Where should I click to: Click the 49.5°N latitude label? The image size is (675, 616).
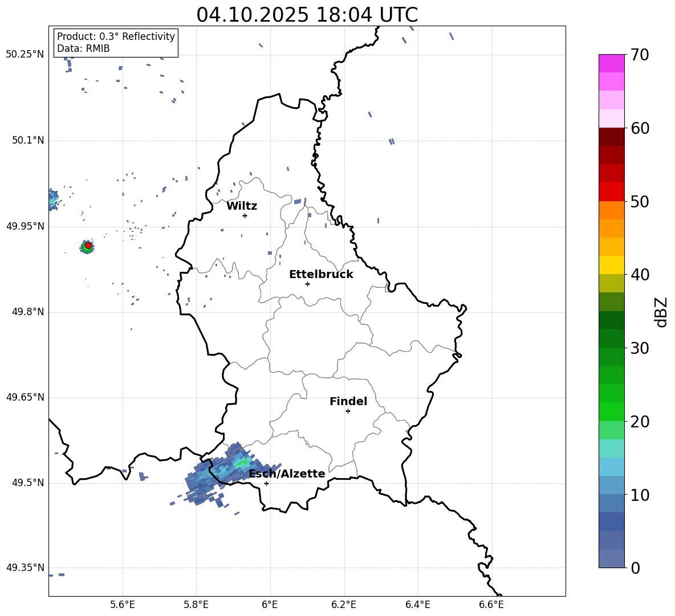click(28, 483)
